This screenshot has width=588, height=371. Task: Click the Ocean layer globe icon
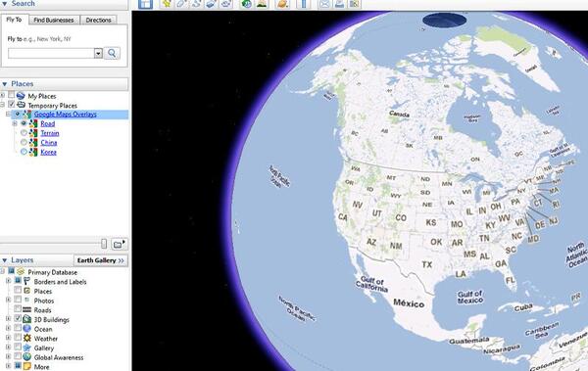pyautogui.click(x=27, y=329)
